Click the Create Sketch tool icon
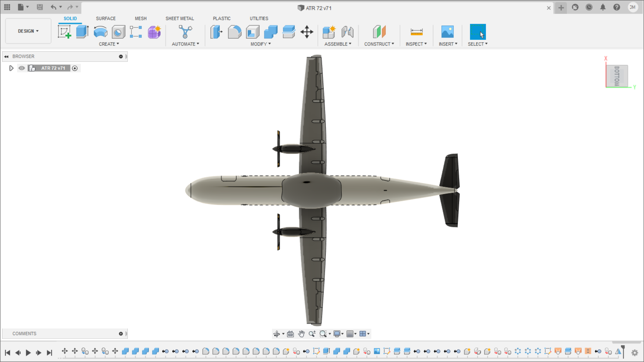The height and width of the screenshot is (362, 644). coord(64,32)
